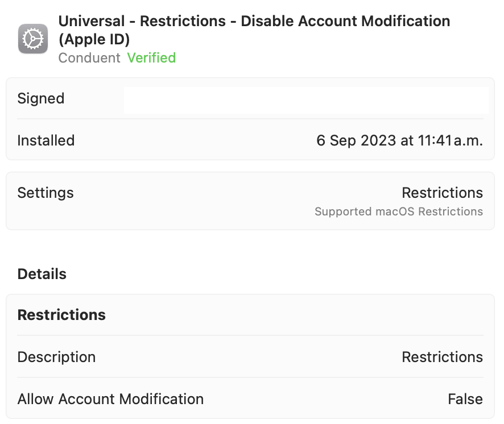Image resolution: width=504 pixels, height=424 pixels.
Task: Select the Settings row label
Action: [x=46, y=193]
